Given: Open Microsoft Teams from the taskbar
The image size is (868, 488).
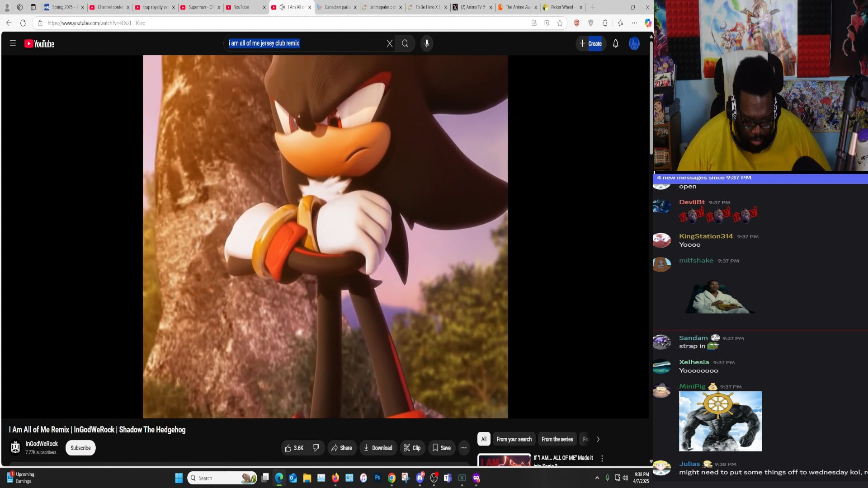Looking at the screenshot, I should click(448, 478).
